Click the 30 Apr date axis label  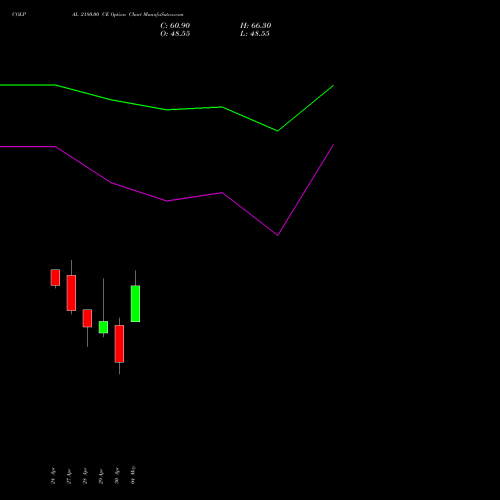117,476
